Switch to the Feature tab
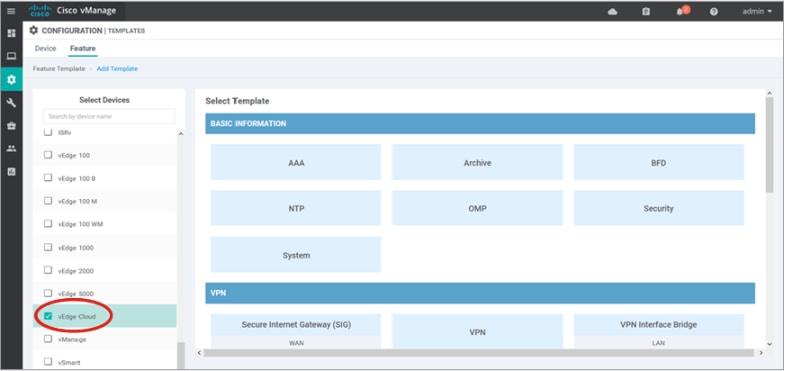The height and width of the screenshot is (371, 786). click(83, 49)
